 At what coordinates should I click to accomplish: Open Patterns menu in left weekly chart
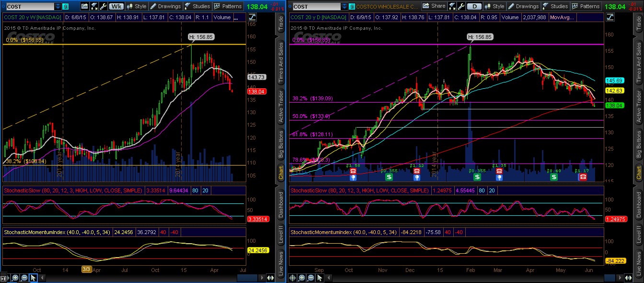[x=228, y=6]
